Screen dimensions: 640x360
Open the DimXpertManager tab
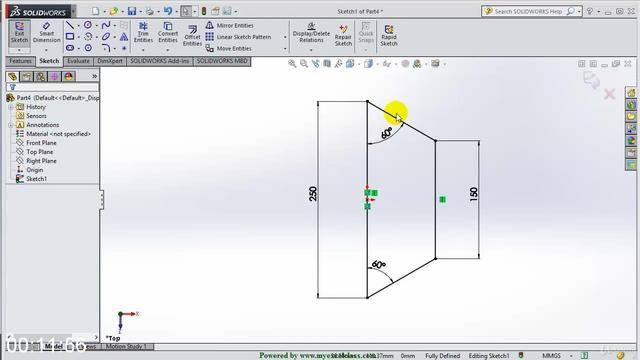tap(54, 76)
